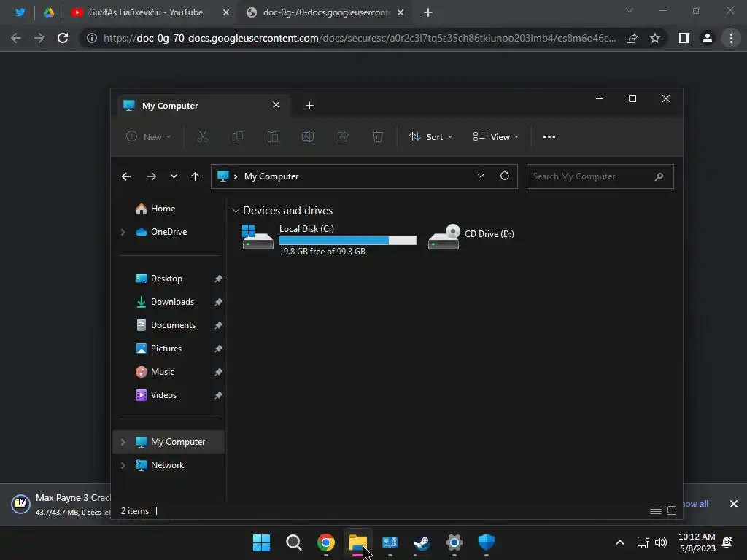The height and width of the screenshot is (560, 747).
Task: Open Pictures in navigation pane
Action: (166, 349)
